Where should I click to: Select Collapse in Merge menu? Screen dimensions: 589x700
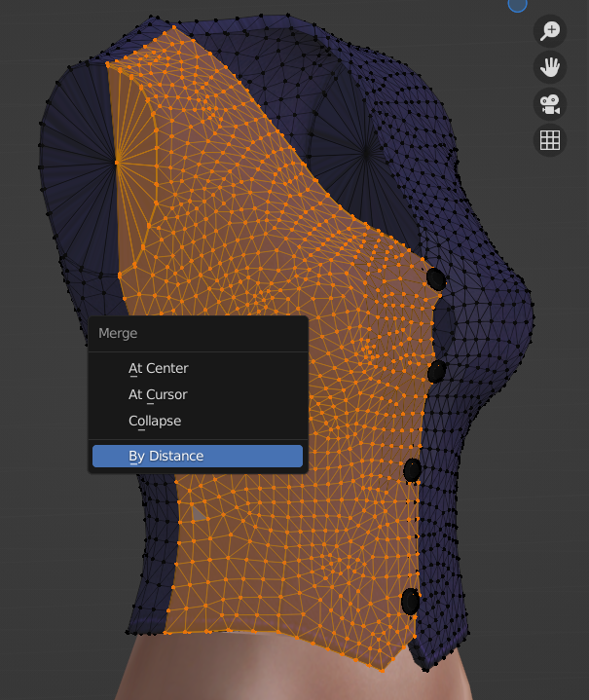[198, 421]
